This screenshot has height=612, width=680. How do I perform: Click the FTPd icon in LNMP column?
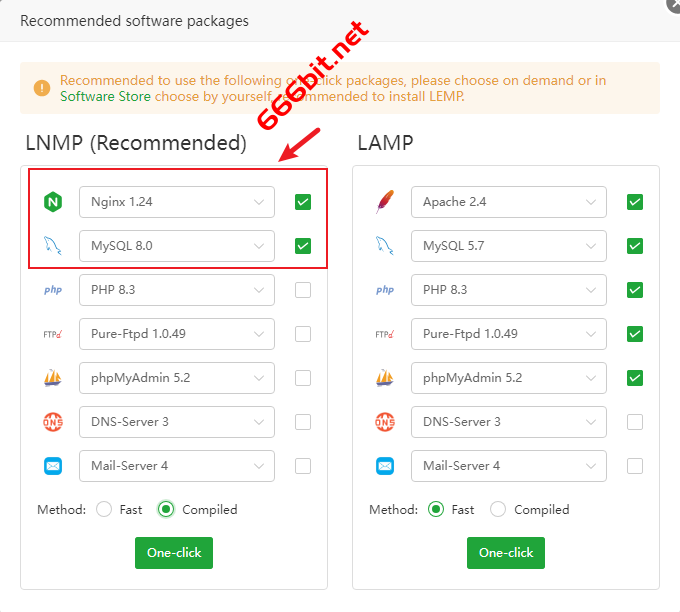pos(53,334)
